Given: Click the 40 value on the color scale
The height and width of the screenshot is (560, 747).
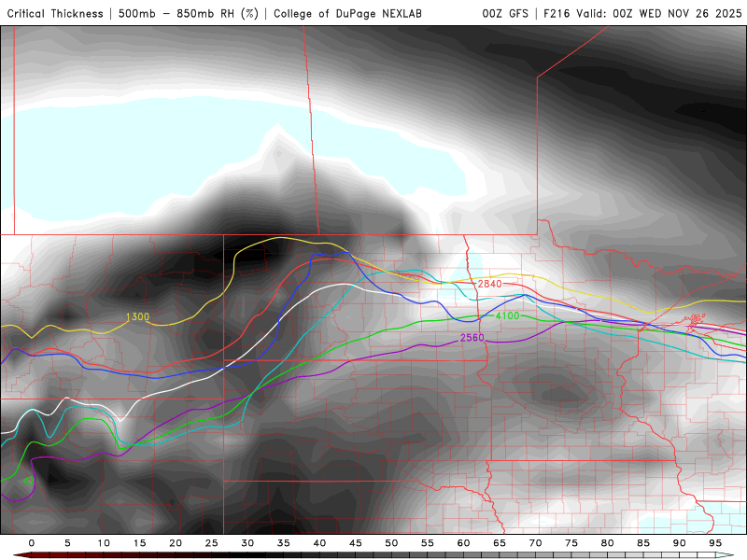Looking at the screenshot, I should pos(319,543).
